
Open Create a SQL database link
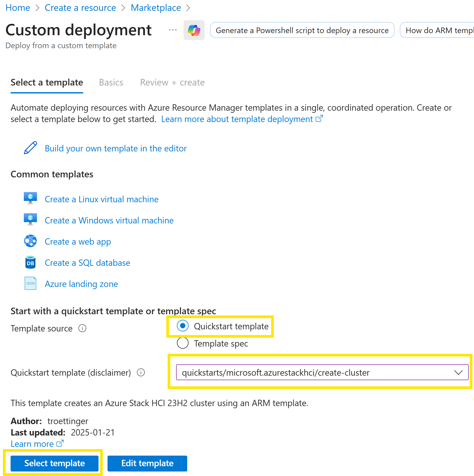click(x=87, y=263)
